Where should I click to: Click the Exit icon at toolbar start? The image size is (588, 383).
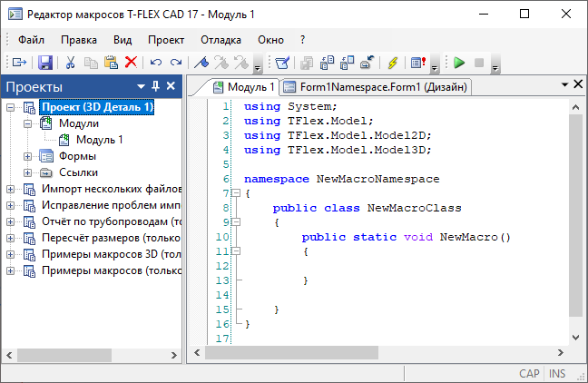(x=18, y=63)
